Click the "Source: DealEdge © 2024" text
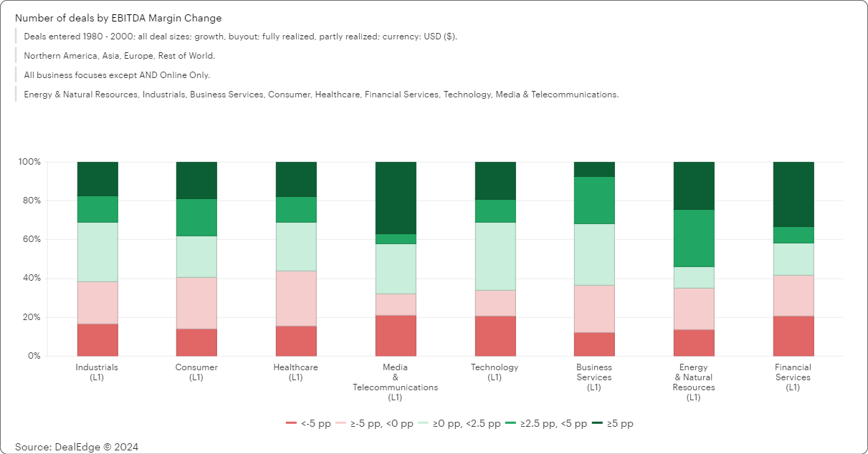The image size is (868, 454). click(x=77, y=447)
